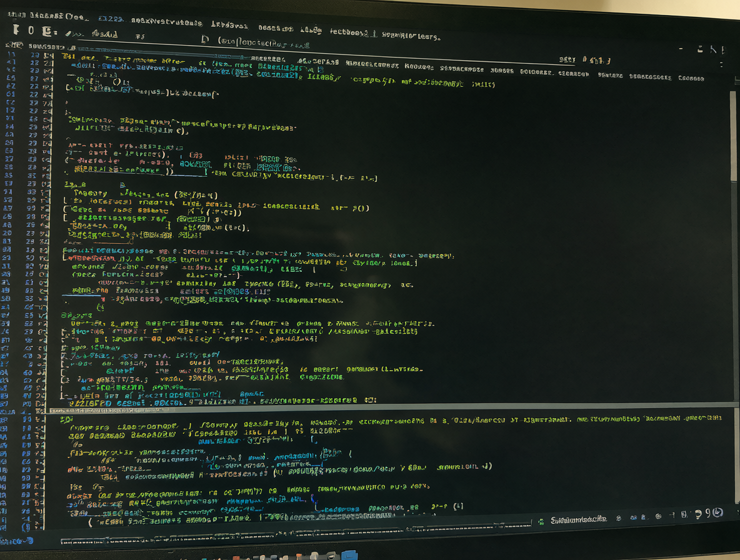Image resolution: width=740 pixels, height=560 pixels.
Task: Click the flag-shaped icon at toolbar start
Action: tap(16, 30)
